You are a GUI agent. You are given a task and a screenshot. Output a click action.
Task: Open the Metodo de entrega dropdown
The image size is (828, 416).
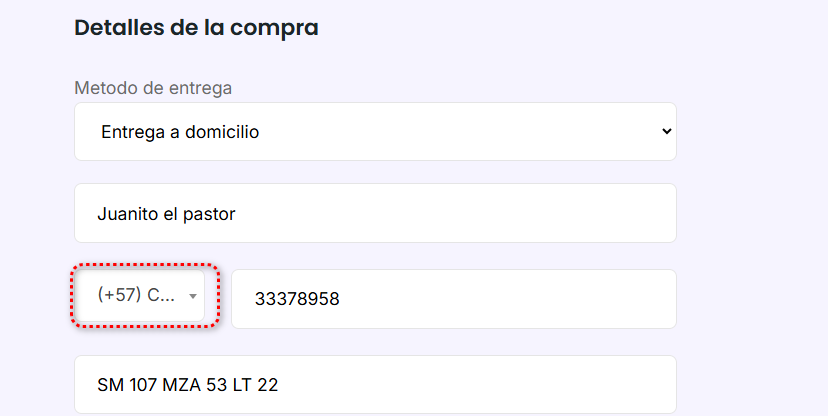click(375, 131)
